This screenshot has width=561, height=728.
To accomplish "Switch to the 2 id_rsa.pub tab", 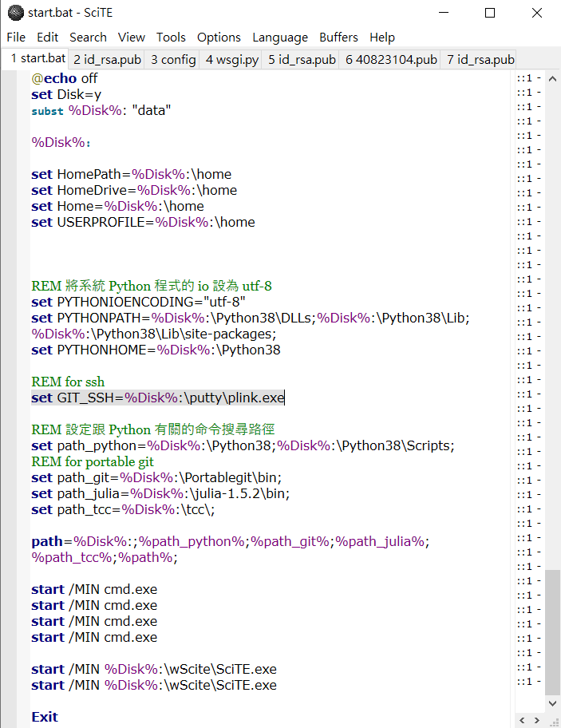I will tap(107, 59).
